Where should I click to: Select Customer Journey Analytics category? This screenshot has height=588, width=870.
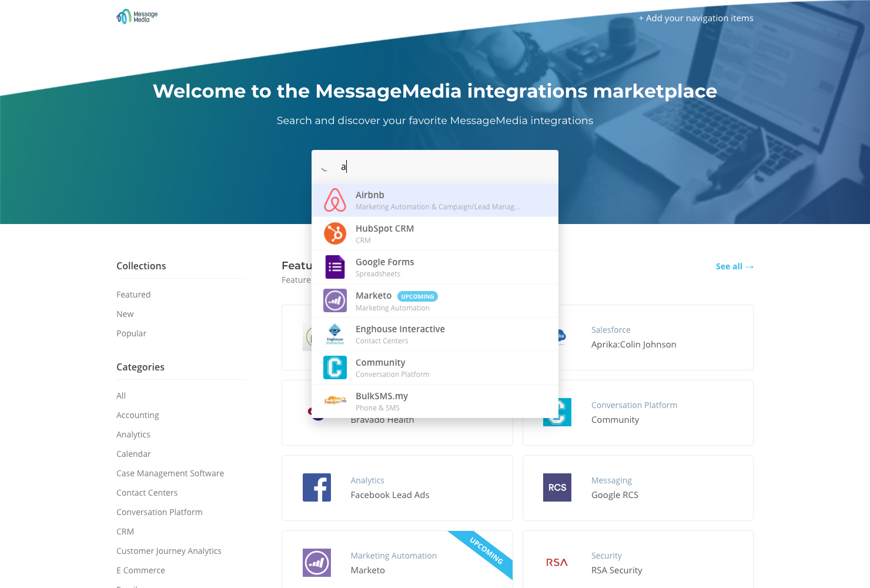click(169, 551)
